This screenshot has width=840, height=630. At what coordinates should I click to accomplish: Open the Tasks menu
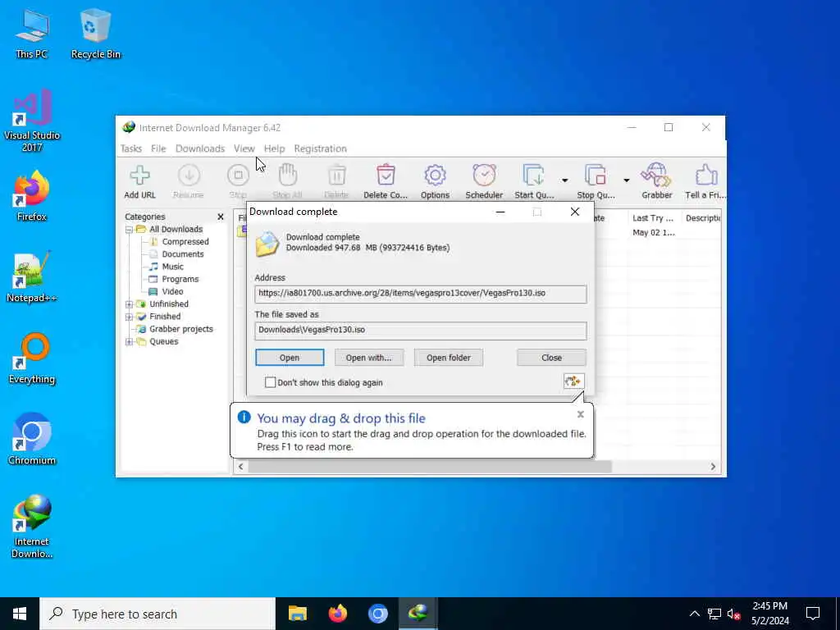(x=130, y=148)
